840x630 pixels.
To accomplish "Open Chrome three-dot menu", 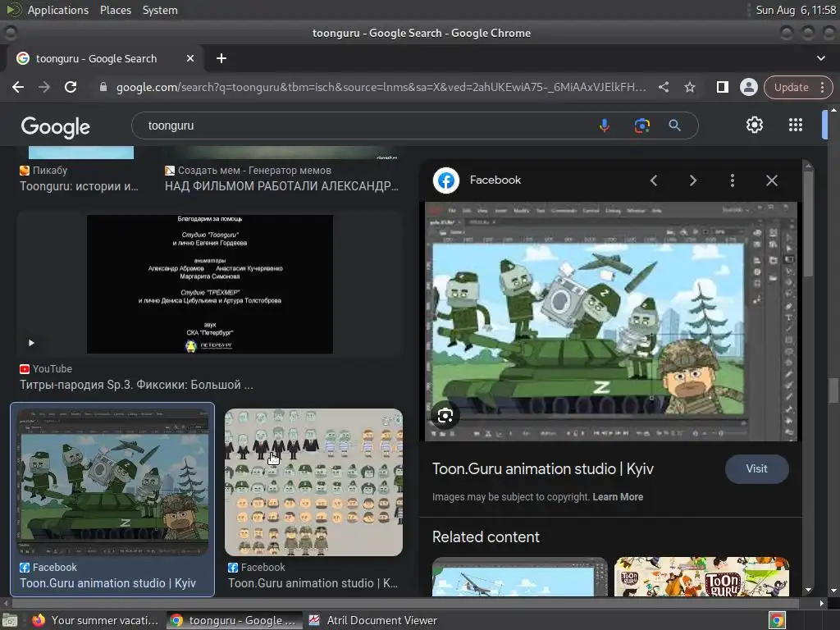I will click(822, 87).
